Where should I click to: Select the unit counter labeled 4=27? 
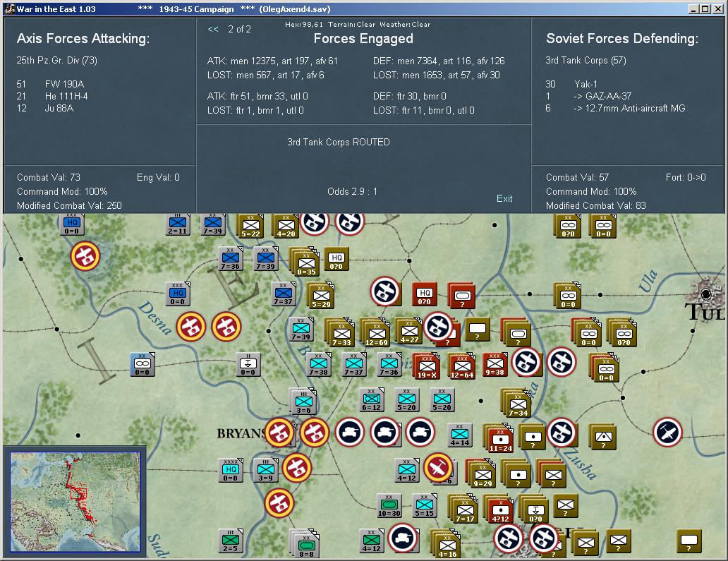[409, 331]
